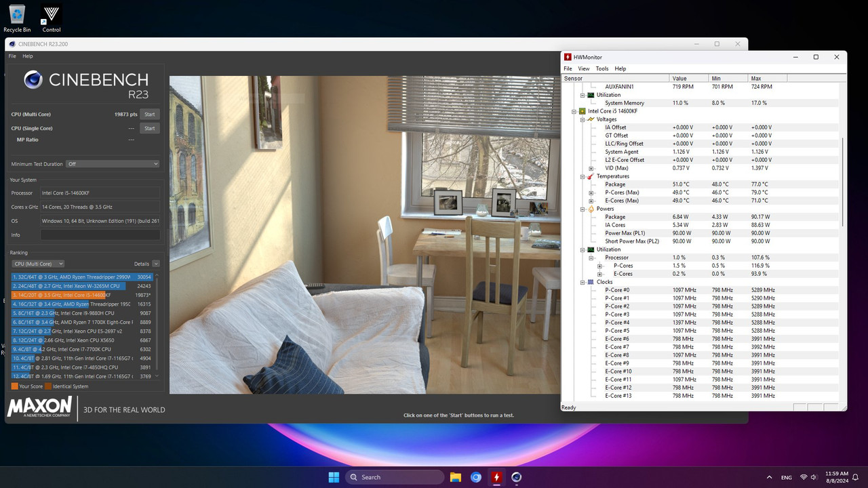The width and height of the screenshot is (868, 488).
Task: Click the Value column header
Action: [x=688, y=79]
